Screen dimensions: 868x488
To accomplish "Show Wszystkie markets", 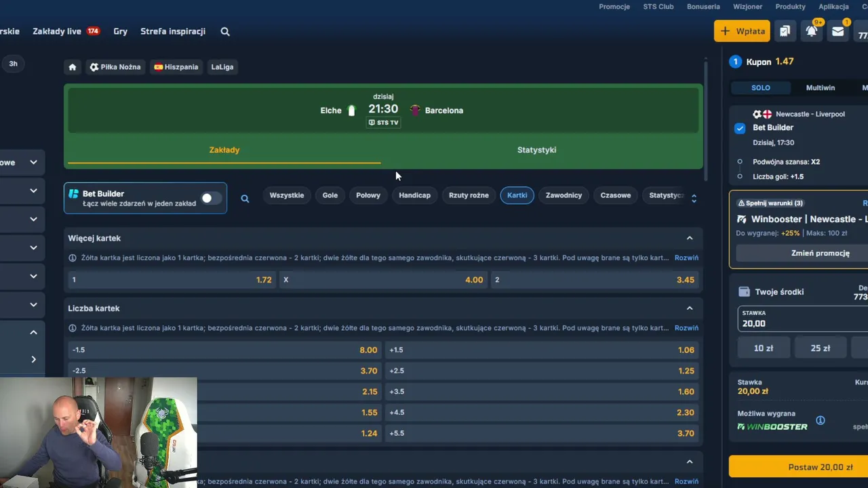I will click(x=287, y=195).
